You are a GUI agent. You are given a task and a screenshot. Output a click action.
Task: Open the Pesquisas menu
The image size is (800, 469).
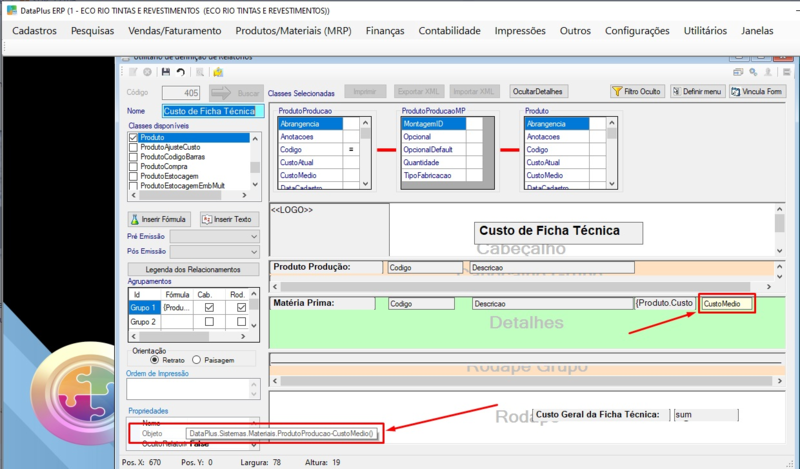coord(92,31)
